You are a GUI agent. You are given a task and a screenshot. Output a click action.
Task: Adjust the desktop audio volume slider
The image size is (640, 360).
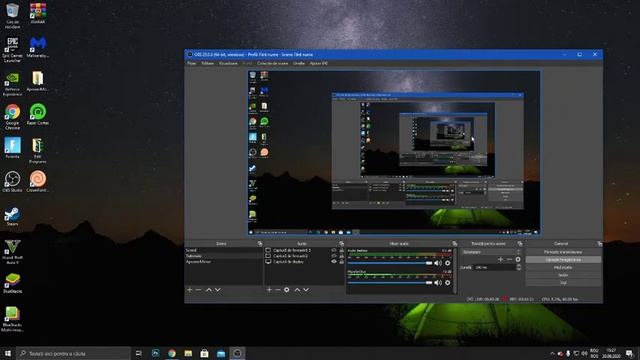click(390, 263)
